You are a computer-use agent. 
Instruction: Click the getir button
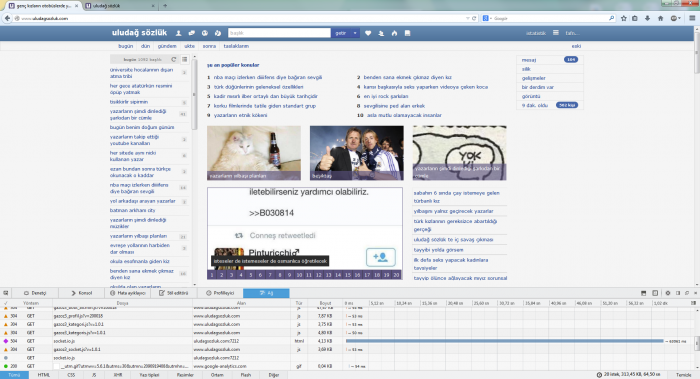coord(341,33)
